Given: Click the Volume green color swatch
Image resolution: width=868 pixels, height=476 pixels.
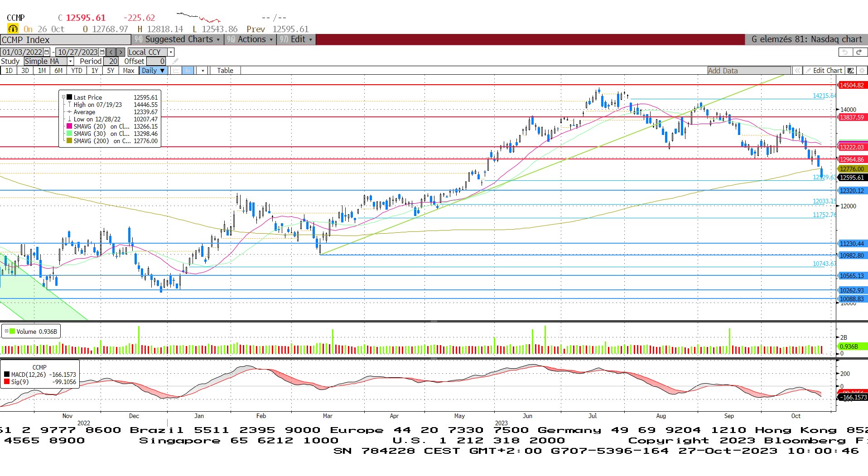Looking at the screenshot, I should (12, 331).
